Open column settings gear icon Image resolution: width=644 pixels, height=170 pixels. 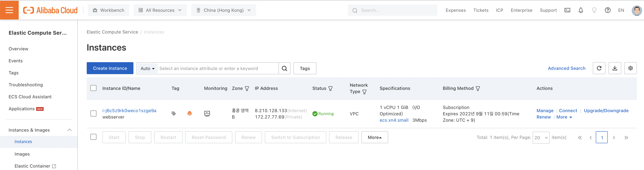click(x=630, y=68)
